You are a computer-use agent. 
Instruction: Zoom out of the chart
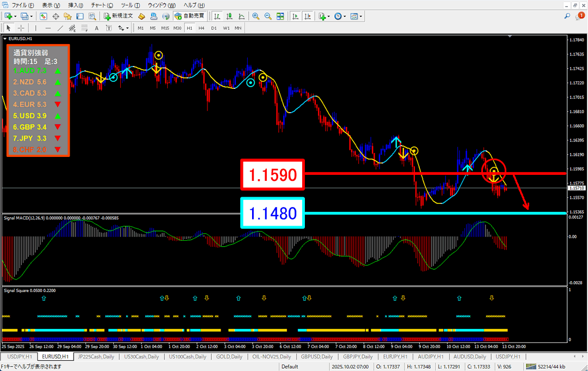268,16
